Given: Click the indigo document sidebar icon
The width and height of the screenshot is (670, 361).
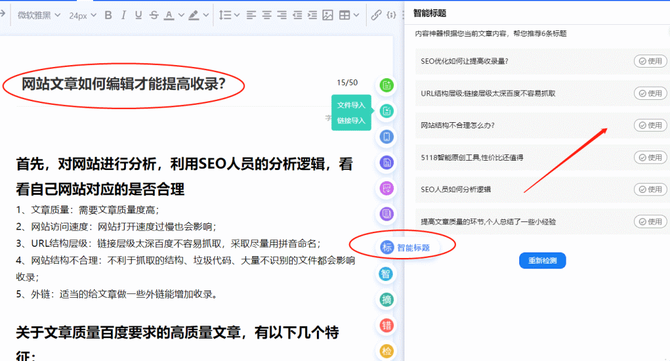Looking at the screenshot, I should [x=386, y=162].
